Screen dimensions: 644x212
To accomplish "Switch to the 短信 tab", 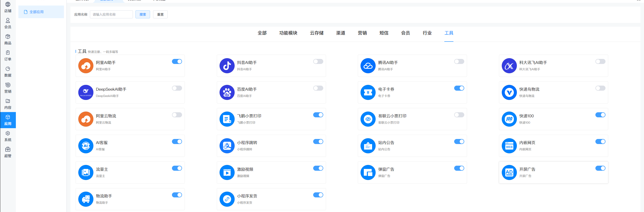I will click(x=384, y=33).
